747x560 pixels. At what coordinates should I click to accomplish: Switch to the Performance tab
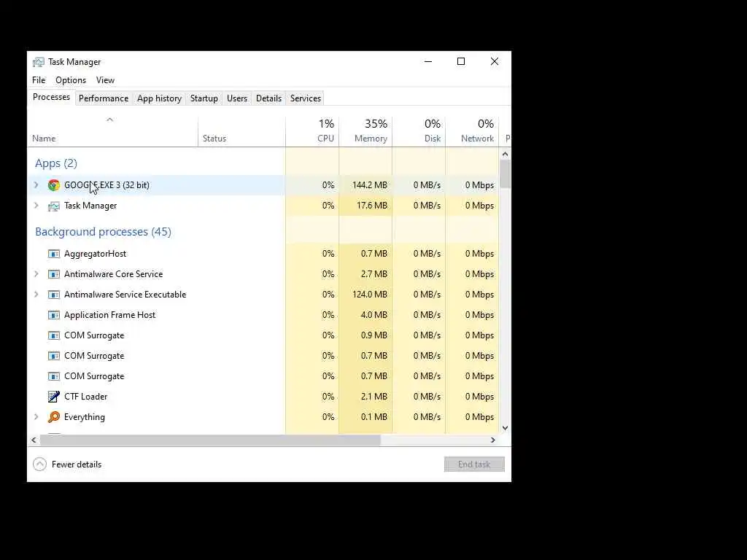coord(104,98)
